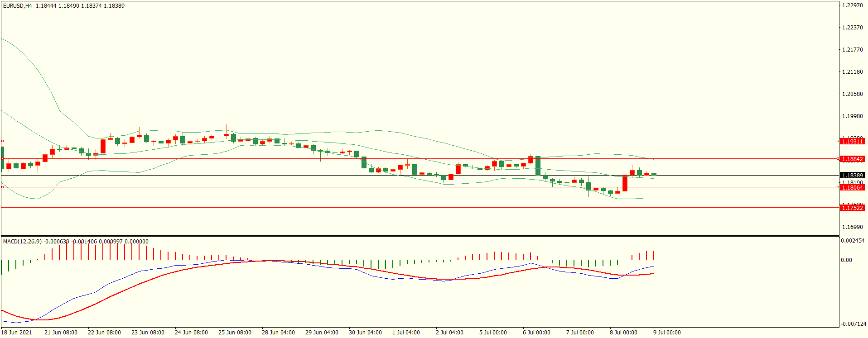Click the 8 Jul 00:00 time label
The height and width of the screenshot is (338, 868).
(623, 333)
